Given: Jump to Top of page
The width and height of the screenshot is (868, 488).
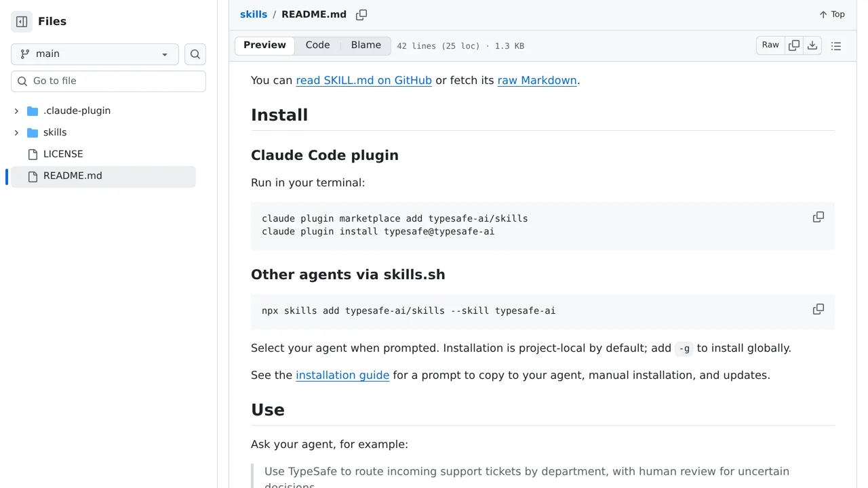Looking at the screenshot, I should click(832, 14).
